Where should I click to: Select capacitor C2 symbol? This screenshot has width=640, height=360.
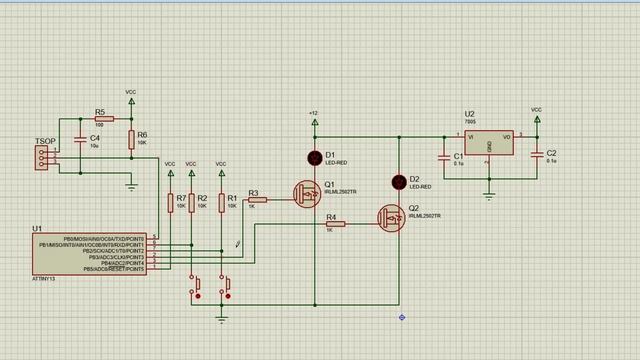click(537, 155)
